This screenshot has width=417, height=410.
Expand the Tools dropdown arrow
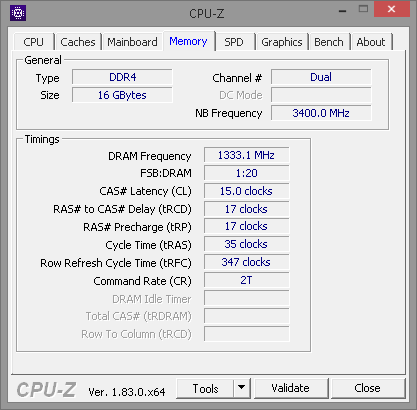pyautogui.click(x=242, y=388)
